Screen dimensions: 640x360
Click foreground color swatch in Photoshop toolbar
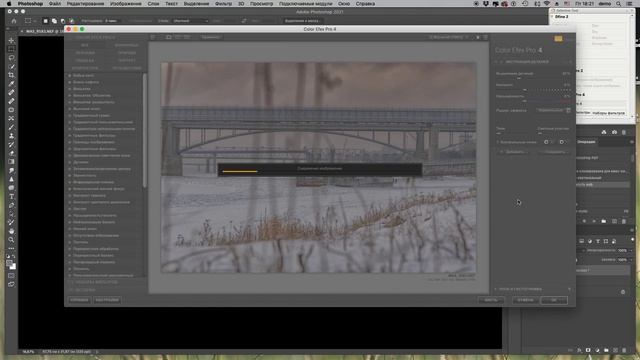[9, 264]
